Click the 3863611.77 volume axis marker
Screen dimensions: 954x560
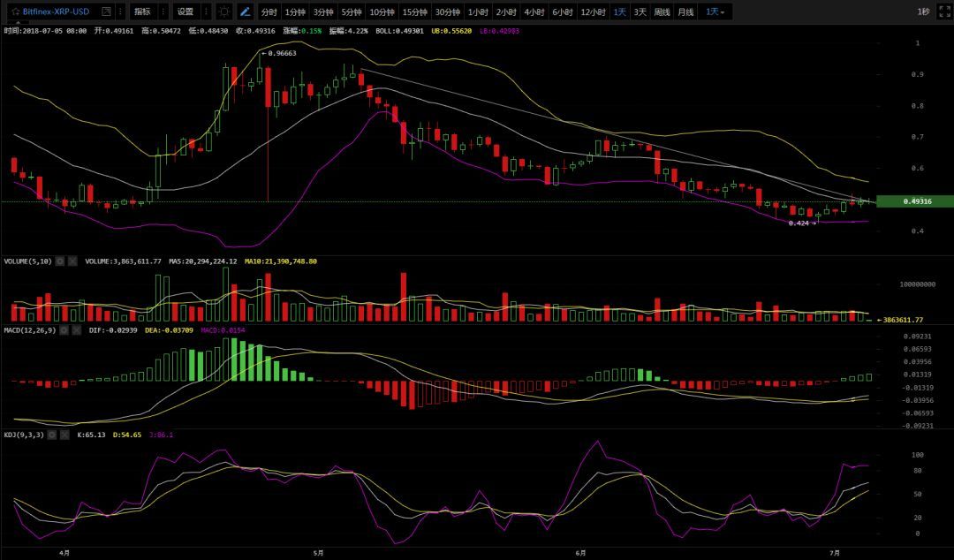click(x=898, y=320)
